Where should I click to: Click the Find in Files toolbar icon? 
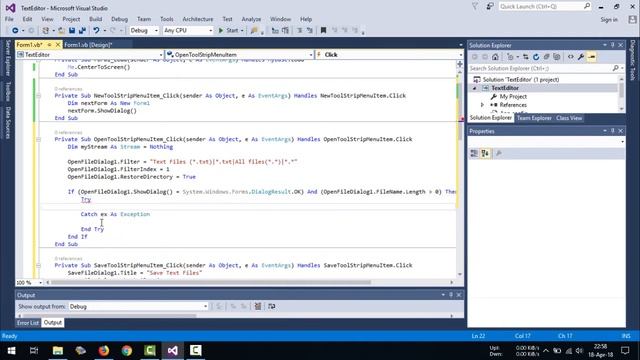pos(254,31)
